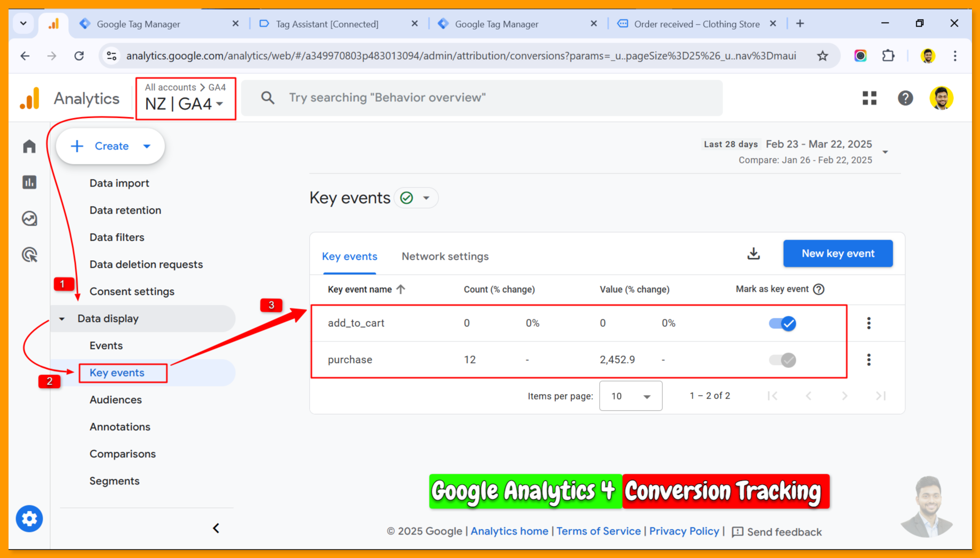The image size is (980, 558).
Task: Click the Admin gear icon
Action: point(29,518)
